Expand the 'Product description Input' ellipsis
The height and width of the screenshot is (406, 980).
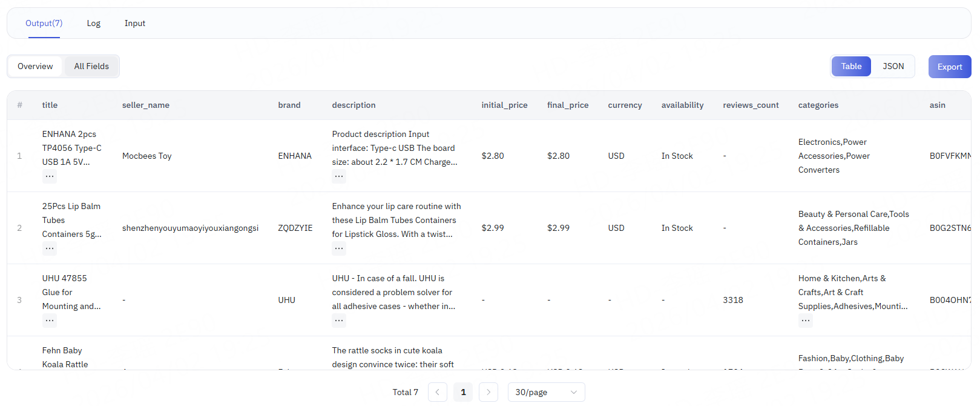pyautogui.click(x=339, y=176)
